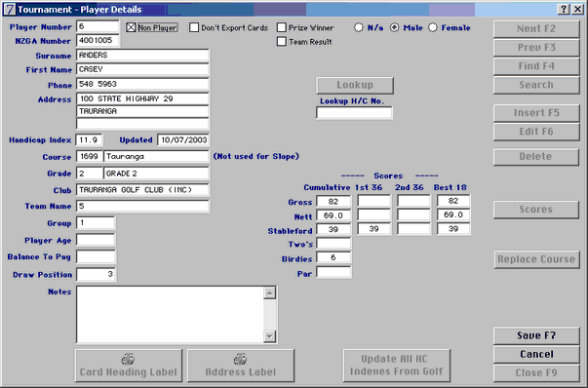This screenshot has width=588, height=388.
Task: Click the Save F7 button
Action: [536, 335]
